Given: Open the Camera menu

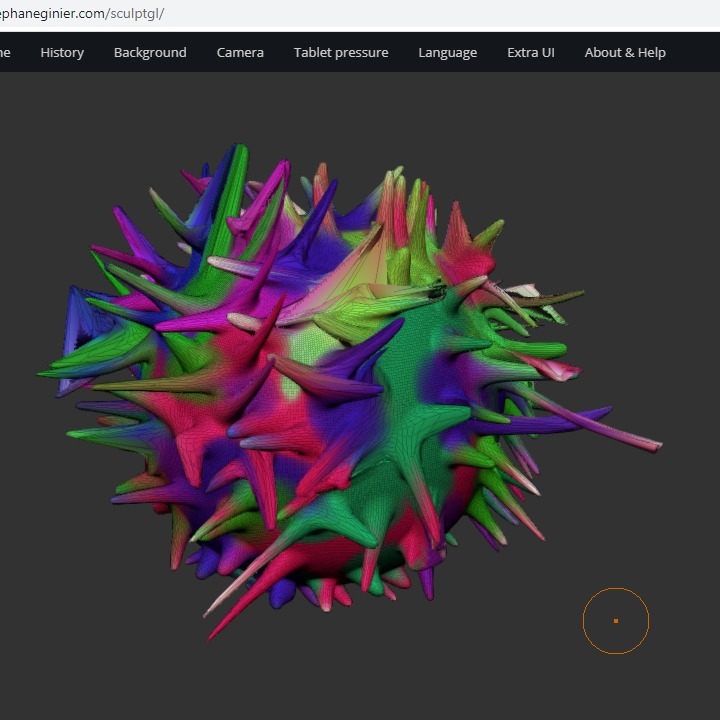Looking at the screenshot, I should pos(240,53).
